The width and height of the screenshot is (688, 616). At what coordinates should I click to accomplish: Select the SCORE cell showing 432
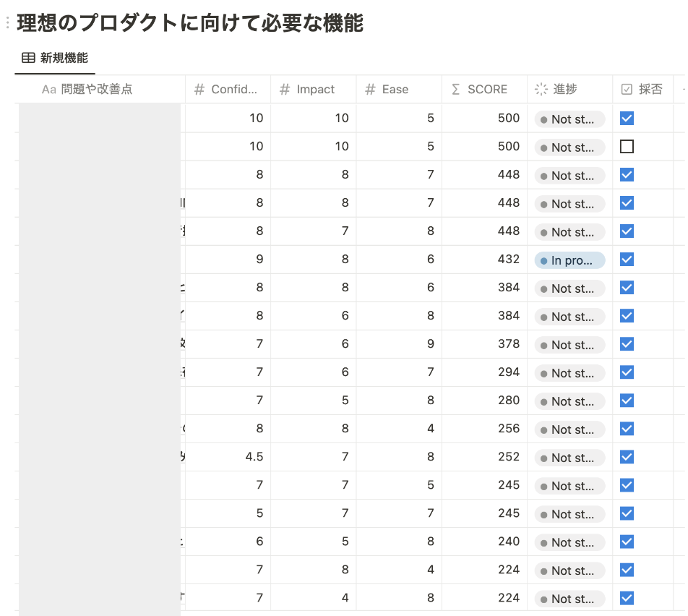pyautogui.click(x=484, y=259)
